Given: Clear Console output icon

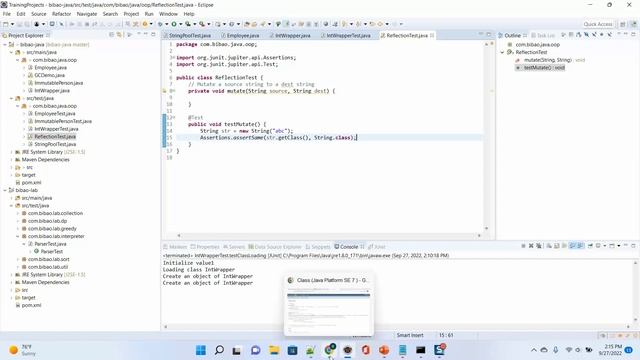Looking at the screenshot, I should pyautogui.click(x=549, y=246).
